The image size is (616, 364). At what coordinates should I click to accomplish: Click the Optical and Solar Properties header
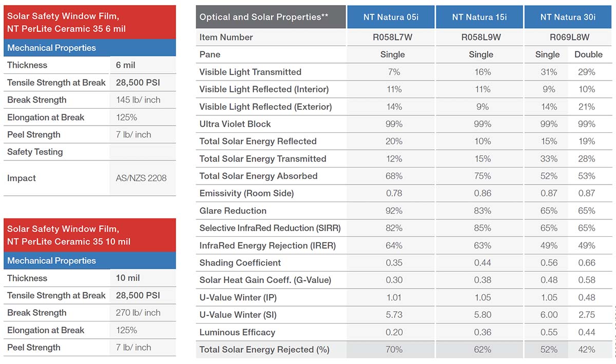coord(264,17)
